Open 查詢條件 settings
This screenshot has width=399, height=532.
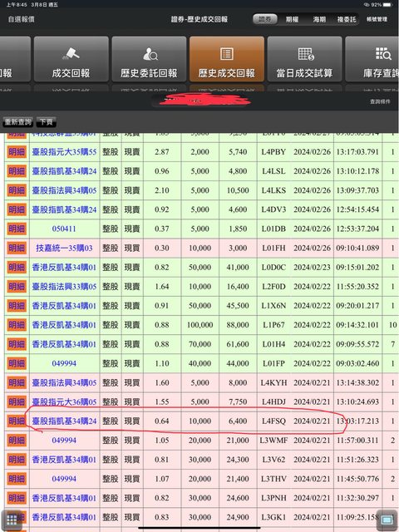380,101
